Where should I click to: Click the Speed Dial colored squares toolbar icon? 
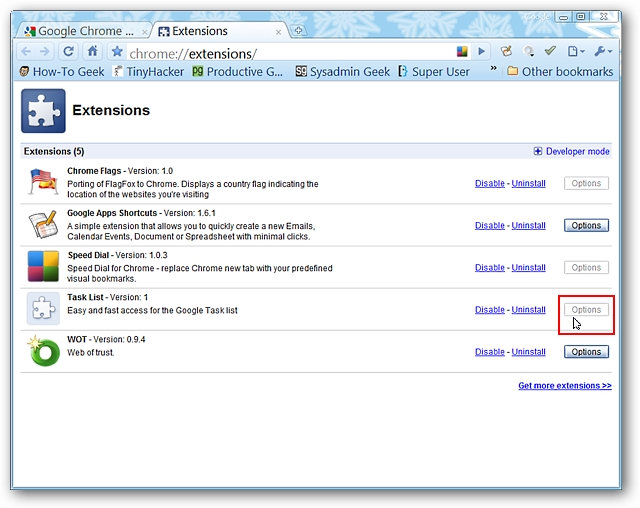point(462,51)
